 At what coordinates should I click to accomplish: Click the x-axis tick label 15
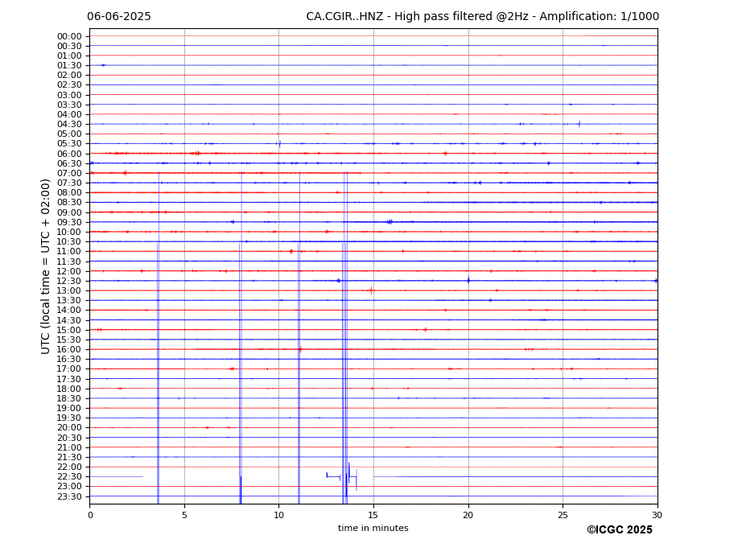[373, 515]
